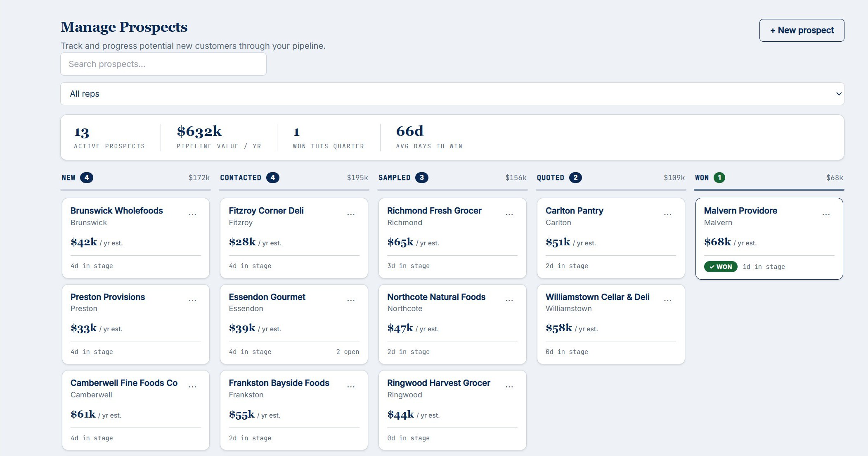Click the WON count badge 1

719,178
